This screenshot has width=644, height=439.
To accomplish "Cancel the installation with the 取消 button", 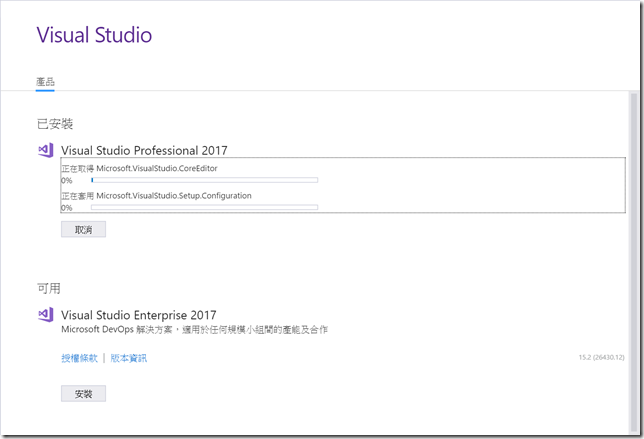I will coord(83,230).
